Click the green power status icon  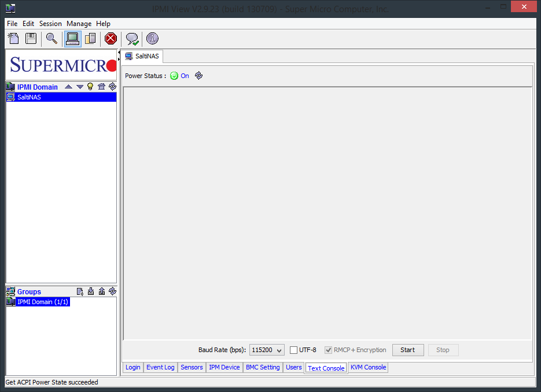174,76
